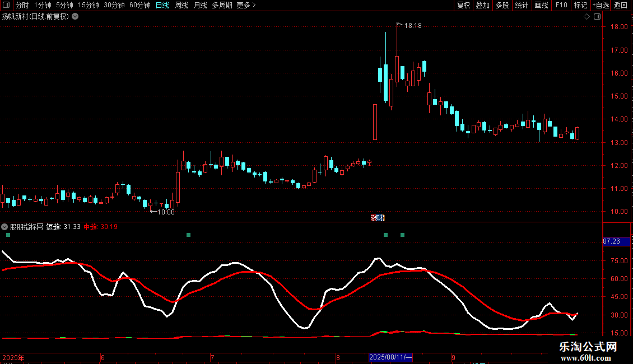Select the 30分钟 period
The width and height of the screenshot is (633, 364).
click(x=114, y=5)
